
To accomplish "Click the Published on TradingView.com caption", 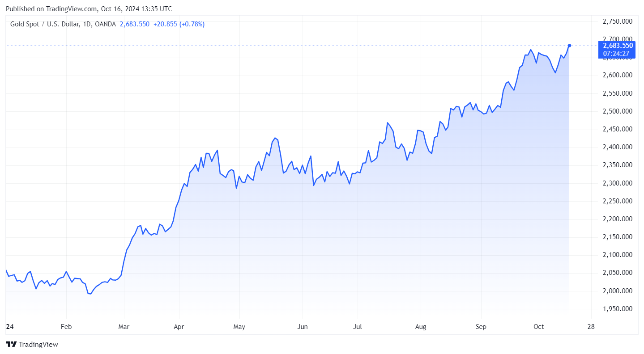I will click(x=89, y=9).
